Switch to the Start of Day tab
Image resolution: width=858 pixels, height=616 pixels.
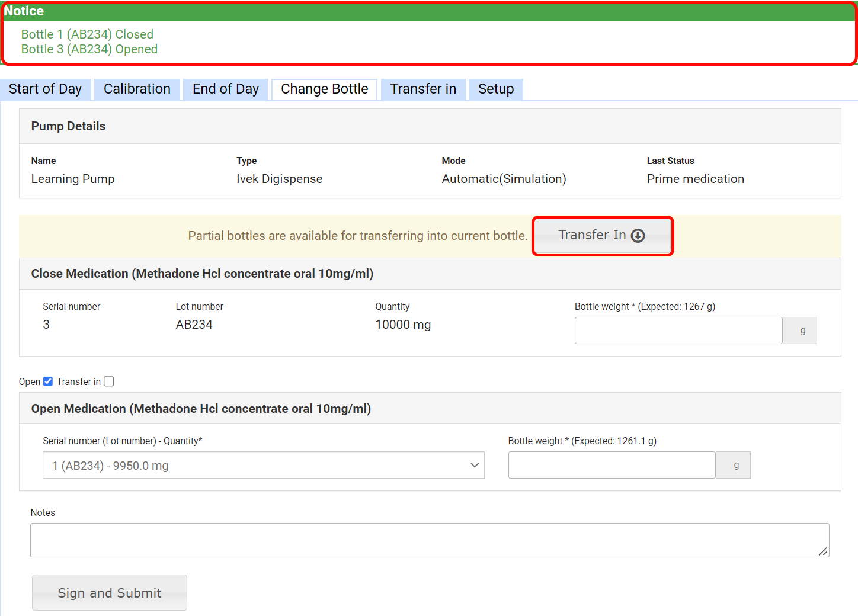pos(46,89)
